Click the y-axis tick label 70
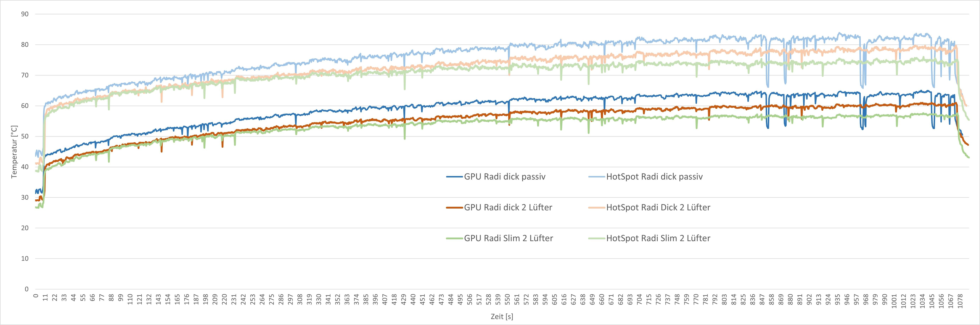The width and height of the screenshot is (980, 325). click(25, 75)
